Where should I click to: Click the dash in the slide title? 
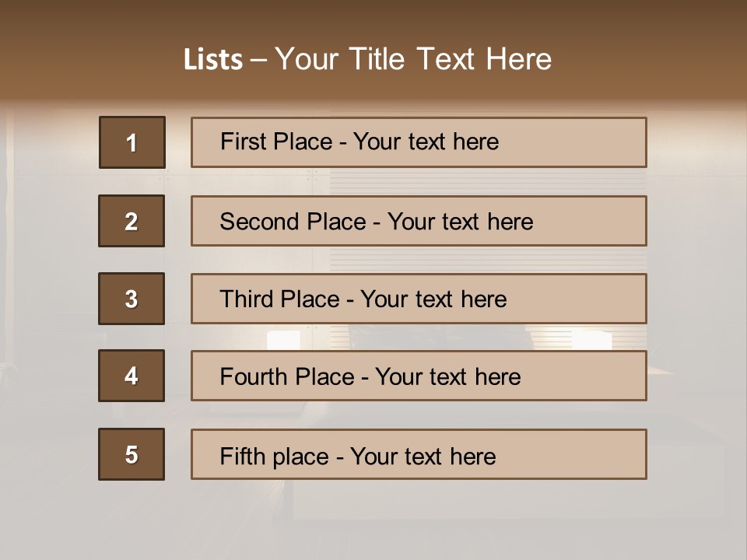coord(258,61)
